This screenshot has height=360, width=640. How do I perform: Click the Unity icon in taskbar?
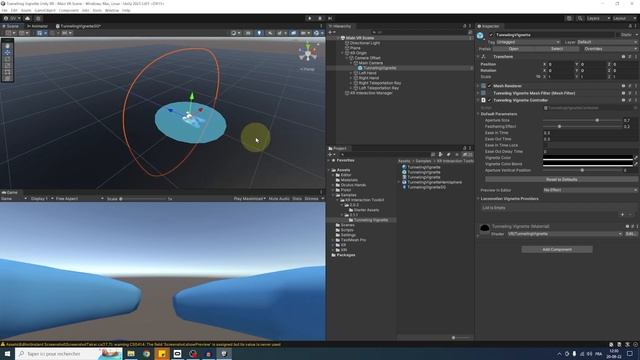(224, 353)
